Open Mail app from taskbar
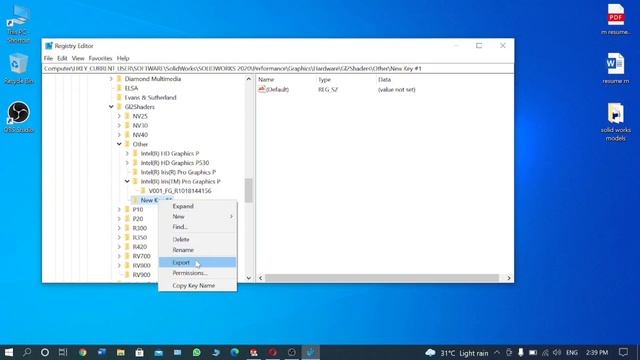 [158, 352]
